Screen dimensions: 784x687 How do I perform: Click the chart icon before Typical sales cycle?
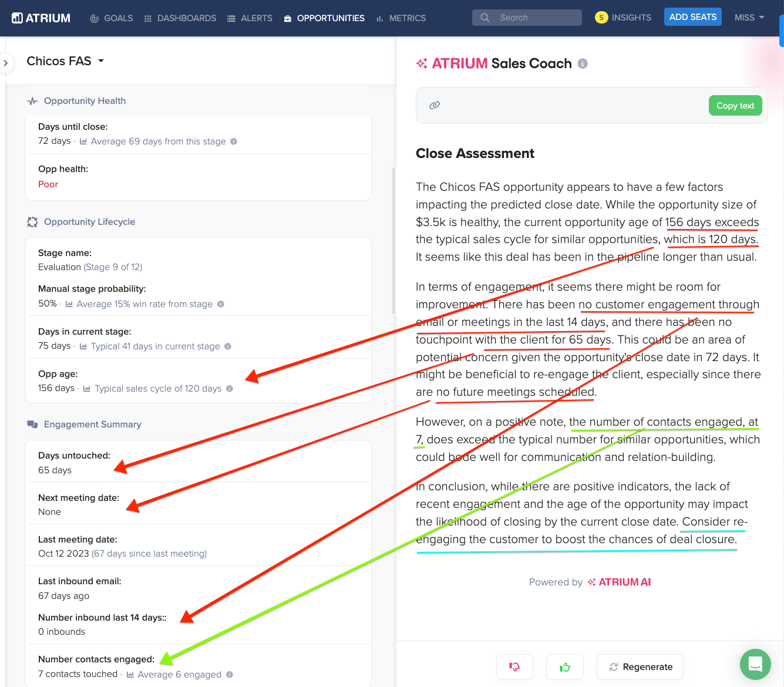click(87, 389)
